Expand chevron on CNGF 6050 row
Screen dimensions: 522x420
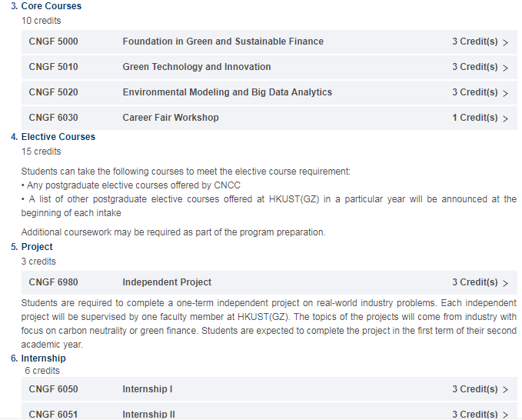[505, 389]
